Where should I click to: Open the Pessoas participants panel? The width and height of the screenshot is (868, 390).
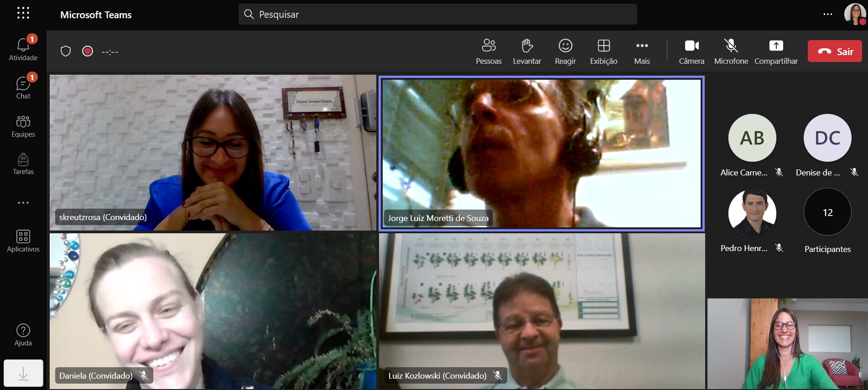(489, 51)
